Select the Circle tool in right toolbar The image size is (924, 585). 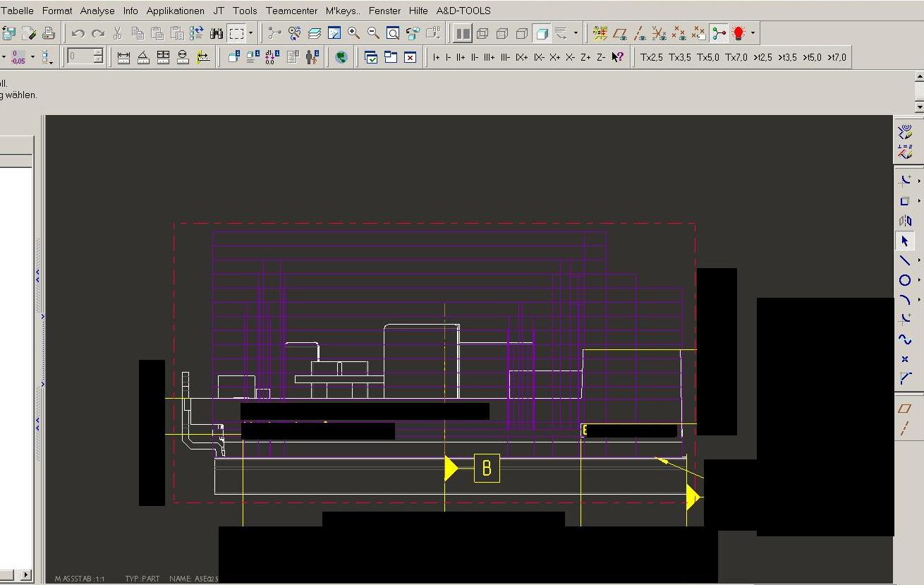click(904, 280)
